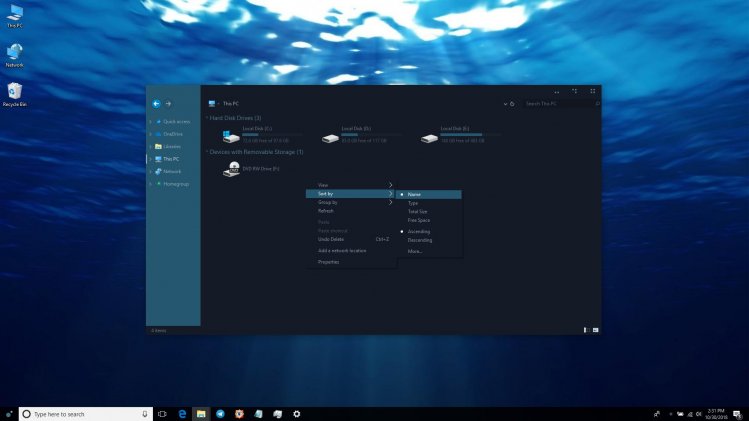749x421 pixels.
Task: Click More... in the sort submenu
Action: point(415,251)
